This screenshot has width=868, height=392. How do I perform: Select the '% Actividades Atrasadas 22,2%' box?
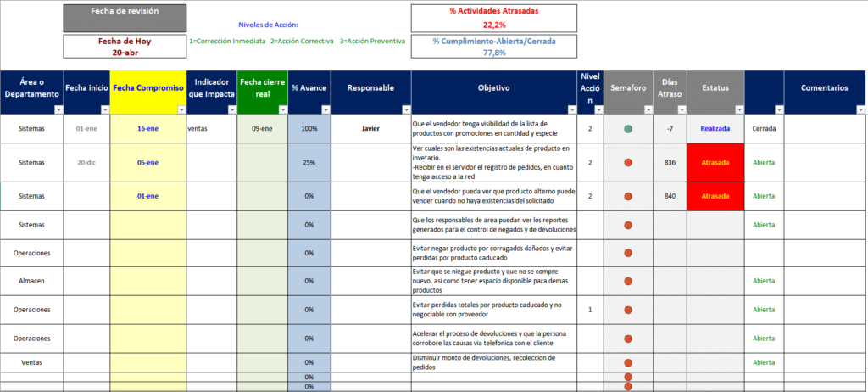[x=494, y=18]
